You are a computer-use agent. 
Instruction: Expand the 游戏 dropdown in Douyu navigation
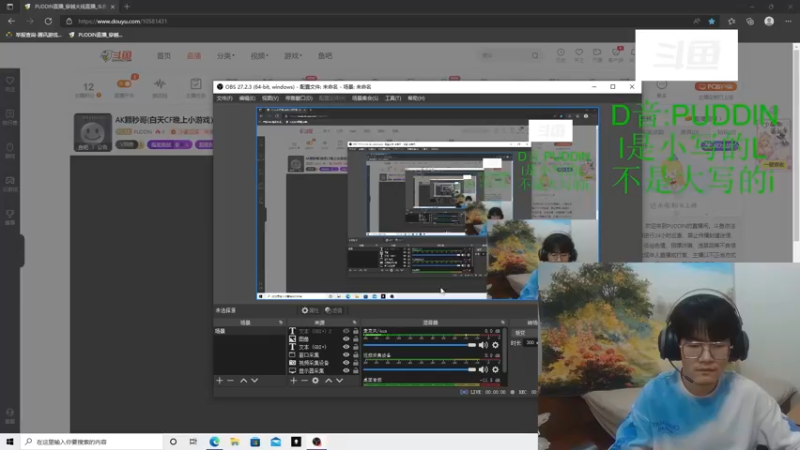click(x=293, y=56)
